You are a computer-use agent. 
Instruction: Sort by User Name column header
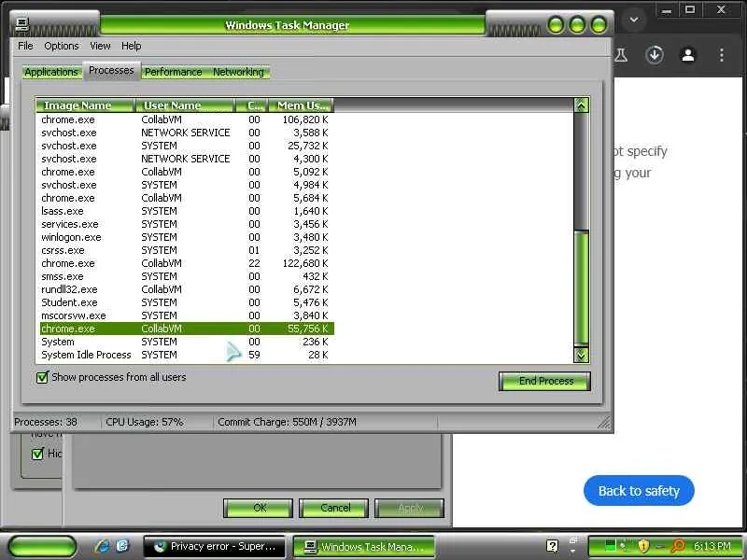pyautogui.click(x=185, y=105)
